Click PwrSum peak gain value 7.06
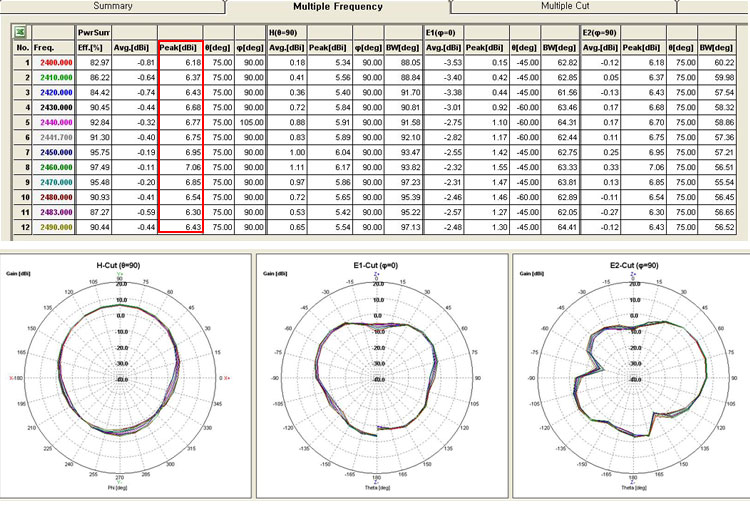Image resolution: width=750 pixels, height=507 pixels. coord(181,167)
